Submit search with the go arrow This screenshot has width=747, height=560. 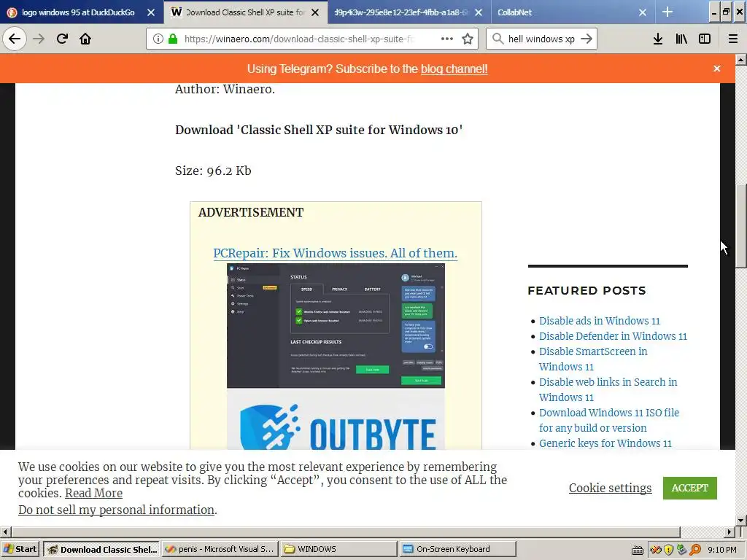click(x=587, y=39)
